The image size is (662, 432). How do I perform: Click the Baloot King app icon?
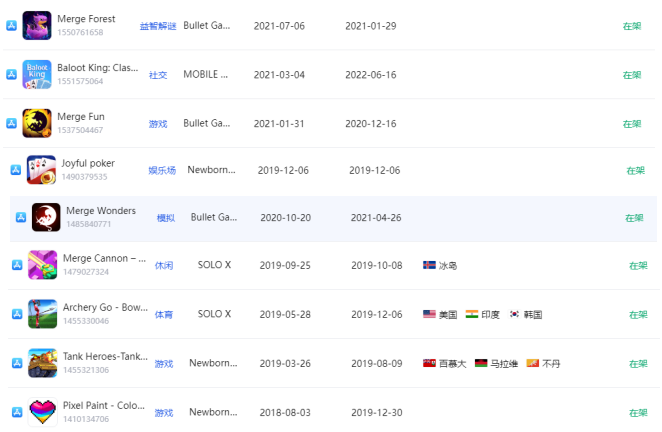coord(37,74)
